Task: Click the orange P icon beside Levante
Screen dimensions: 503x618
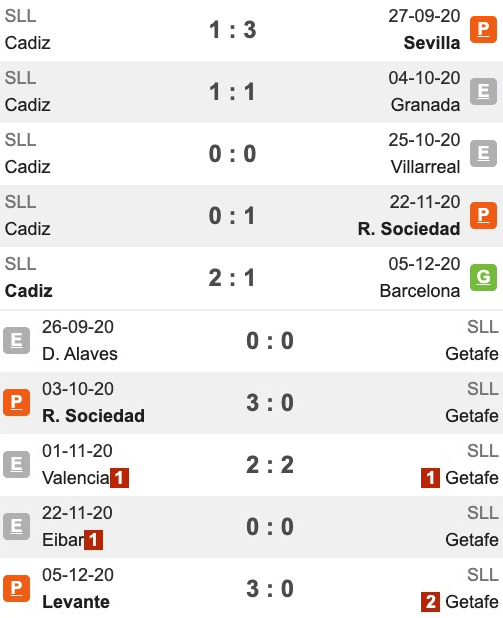Action: pyautogui.click(x=17, y=588)
